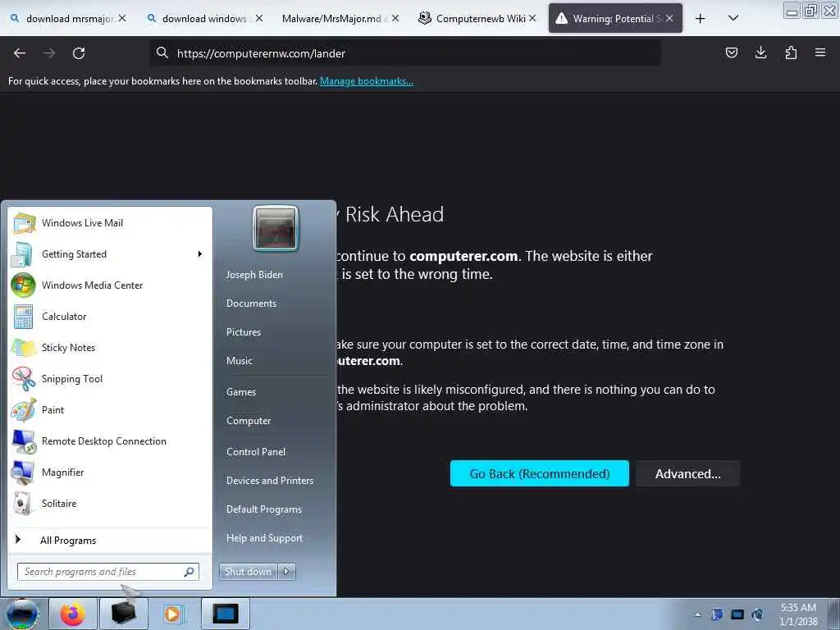Open shut down options arrow
Viewport: 840px width, 630px height.
click(x=286, y=572)
